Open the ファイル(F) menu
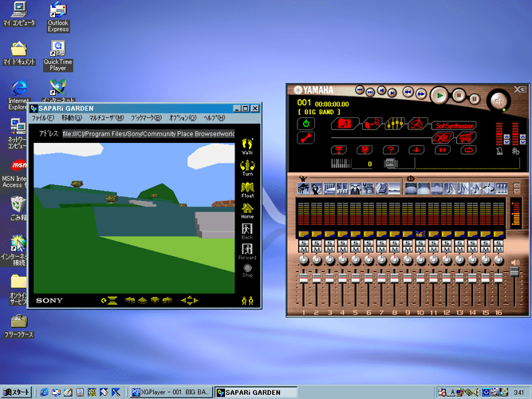 (41, 118)
